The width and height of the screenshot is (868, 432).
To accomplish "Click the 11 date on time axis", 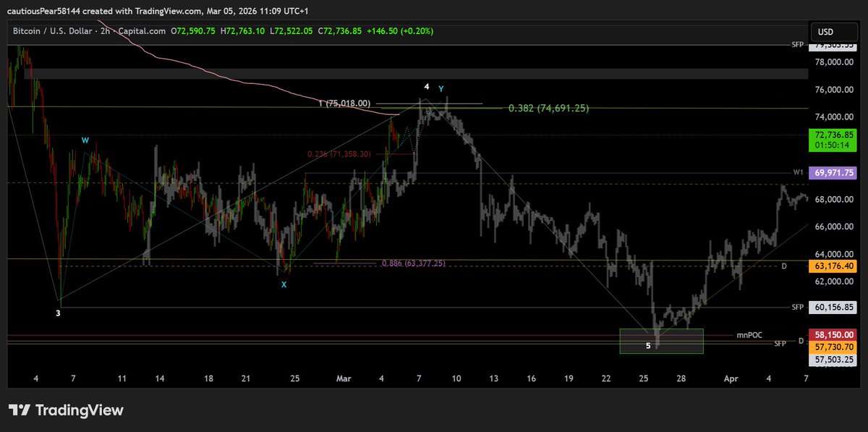I will click(122, 378).
